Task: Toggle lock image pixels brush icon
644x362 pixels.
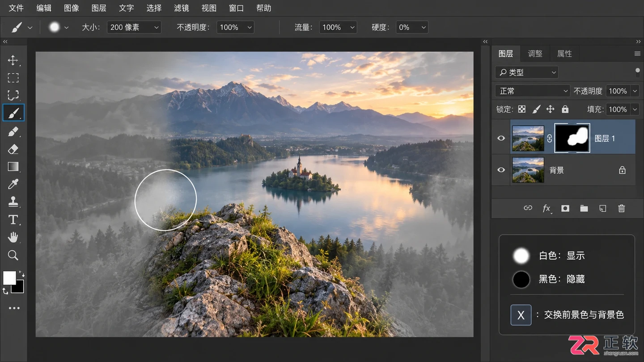Action: (x=536, y=109)
